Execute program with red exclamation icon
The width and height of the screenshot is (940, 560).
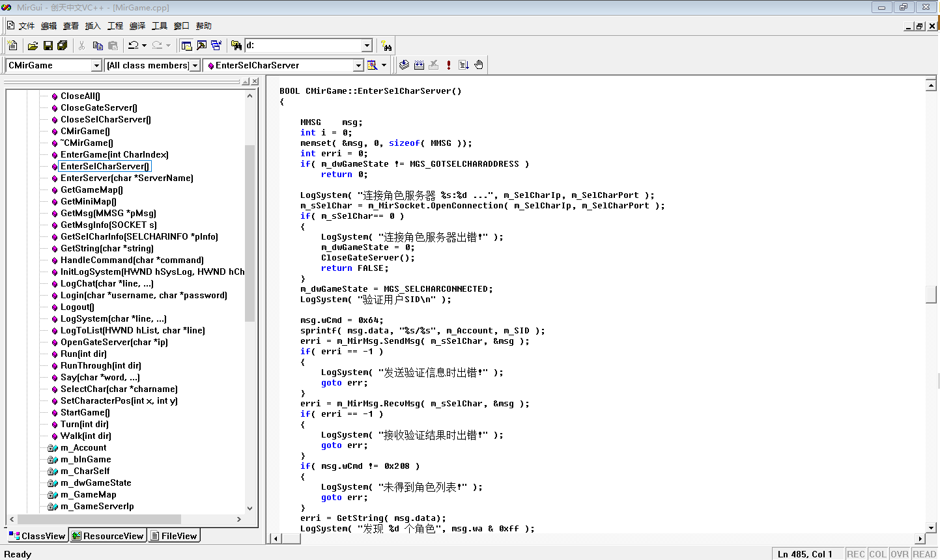tap(449, 65)
